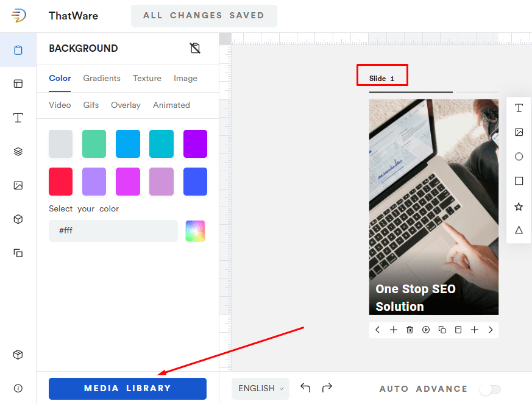Select the lavender color swatch
The width and height of the screenshot is (532, 404).
[x=94, y=182]
